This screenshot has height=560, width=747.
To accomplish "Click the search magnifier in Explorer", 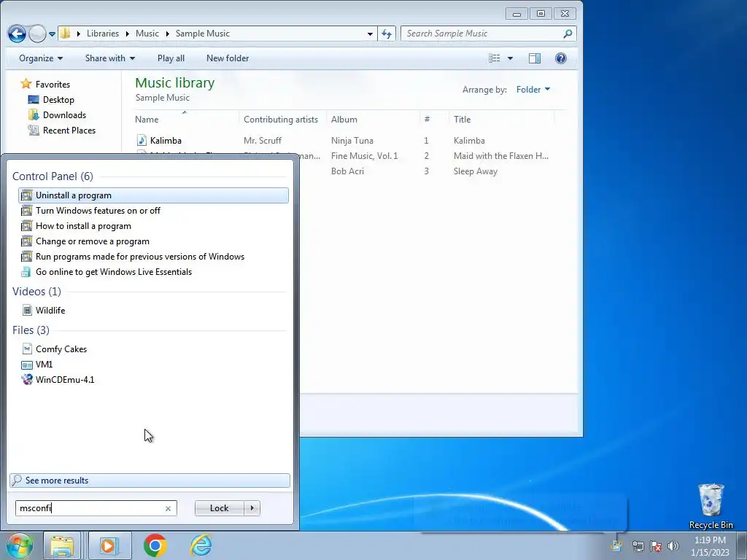I will (x=568, y=34).
